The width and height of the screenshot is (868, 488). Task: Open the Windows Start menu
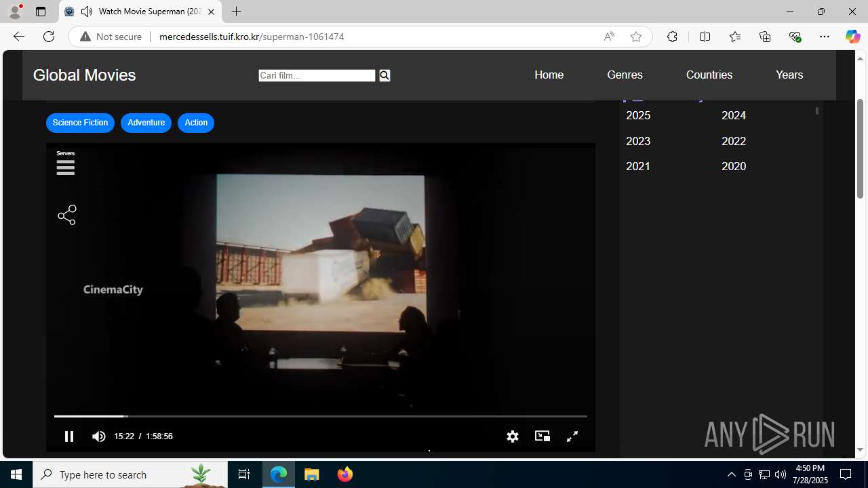[x=16, y=474]
